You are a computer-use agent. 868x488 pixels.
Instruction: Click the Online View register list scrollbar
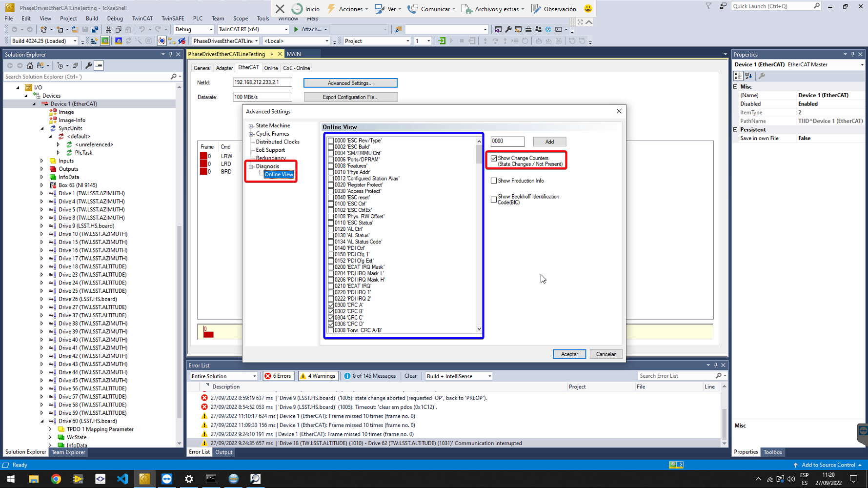coord(479,235)
